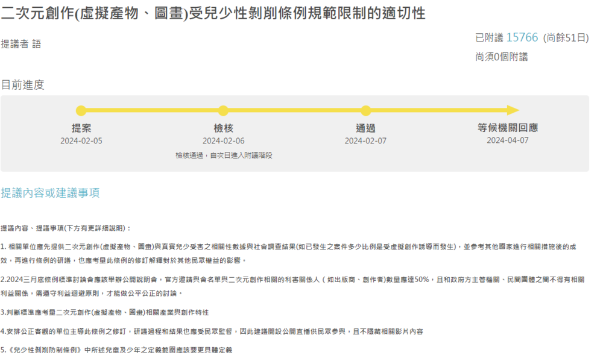
Task: Click the 目前進度 heading
Action: click(22, 85)
